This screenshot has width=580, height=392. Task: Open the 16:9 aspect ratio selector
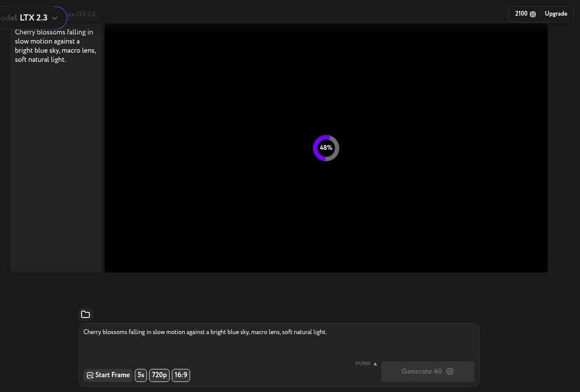click(181, 375)
